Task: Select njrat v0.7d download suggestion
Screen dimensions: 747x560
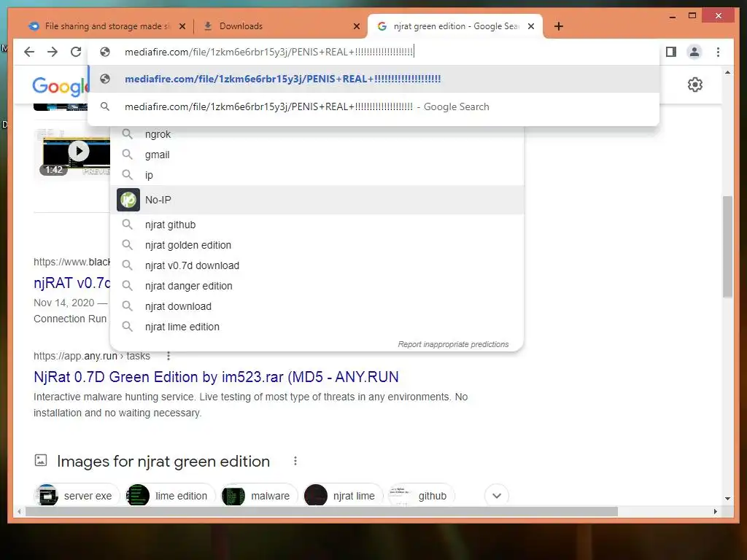Action: [x=317, y=265]
